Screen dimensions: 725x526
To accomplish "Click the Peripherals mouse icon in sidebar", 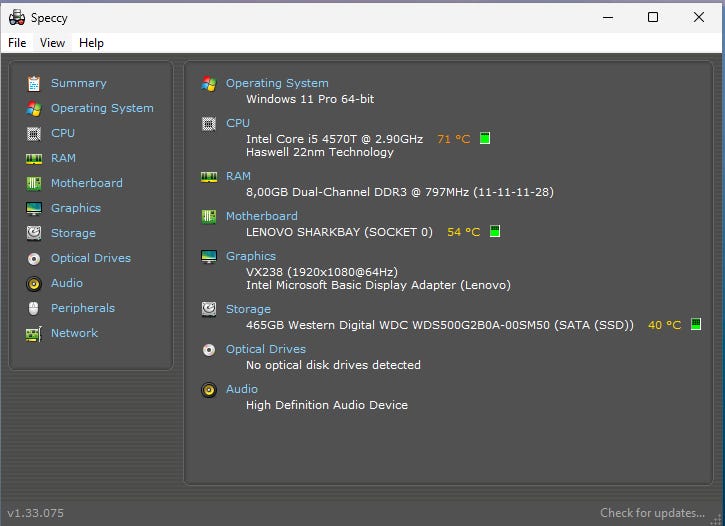I will pyautogui.click(x=34, y=308).
